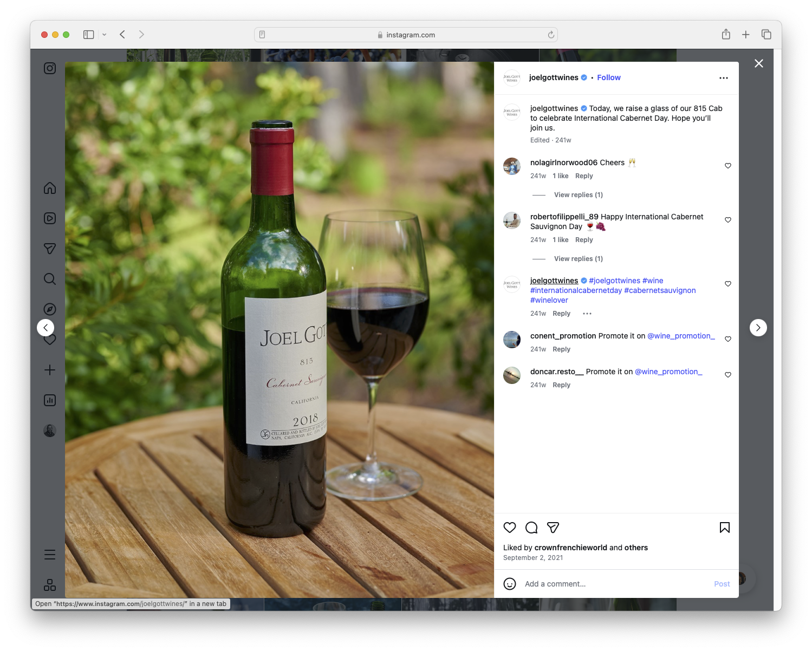The width and height of the screenshot is (812, 651).
Task: Open the post options ellipsis menu
Action: (724, 77)
